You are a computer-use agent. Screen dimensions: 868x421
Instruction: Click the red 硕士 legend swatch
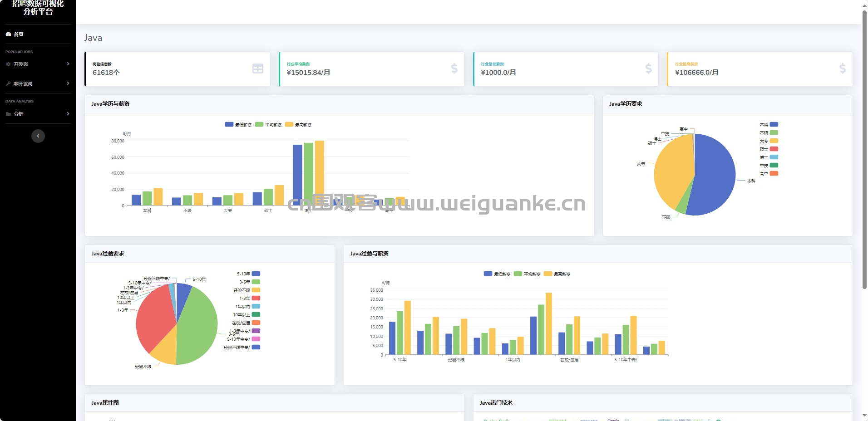pos(774,149)
